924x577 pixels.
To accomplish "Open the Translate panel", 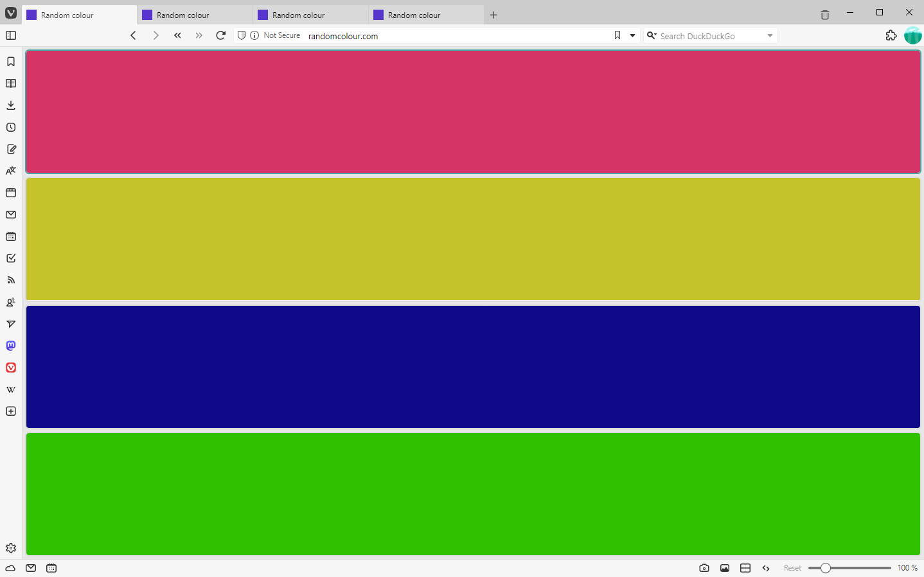I will coord(11,171).
